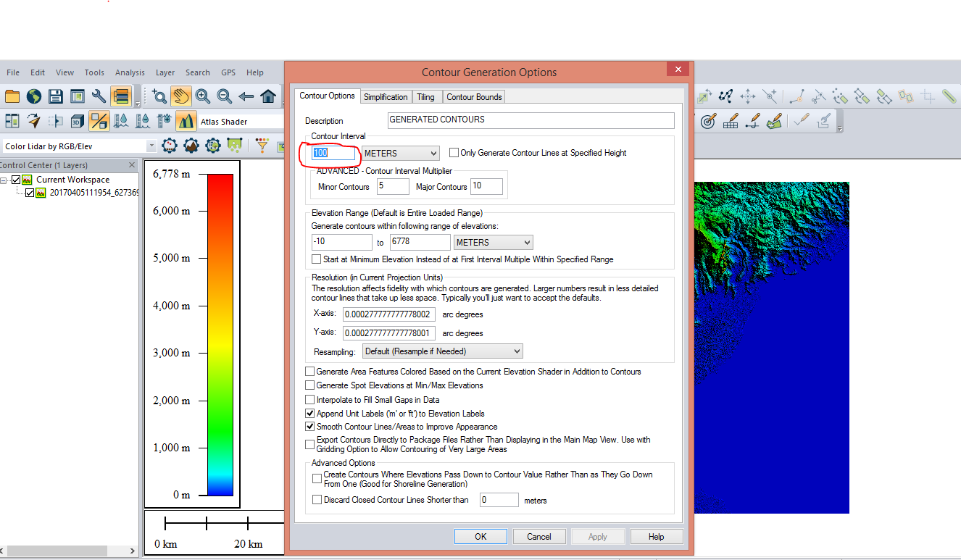Screen dimensions: 961x560
Task: Open the Overlay Control Center icon
Action: pyautogui.click(x=122, y=96)
